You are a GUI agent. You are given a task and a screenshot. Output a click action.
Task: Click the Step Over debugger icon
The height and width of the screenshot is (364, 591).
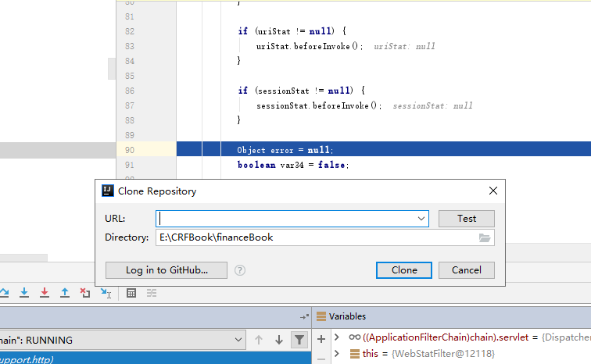(4, 293)
